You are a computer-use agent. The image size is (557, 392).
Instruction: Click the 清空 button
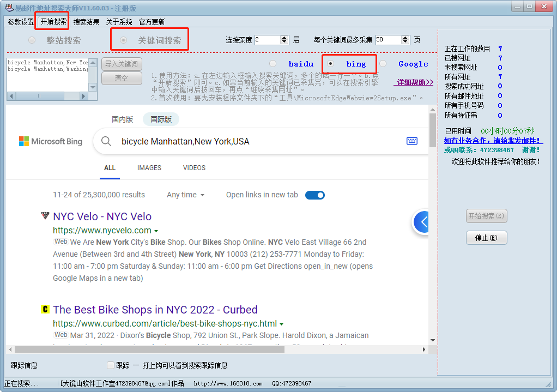[122, 78]
